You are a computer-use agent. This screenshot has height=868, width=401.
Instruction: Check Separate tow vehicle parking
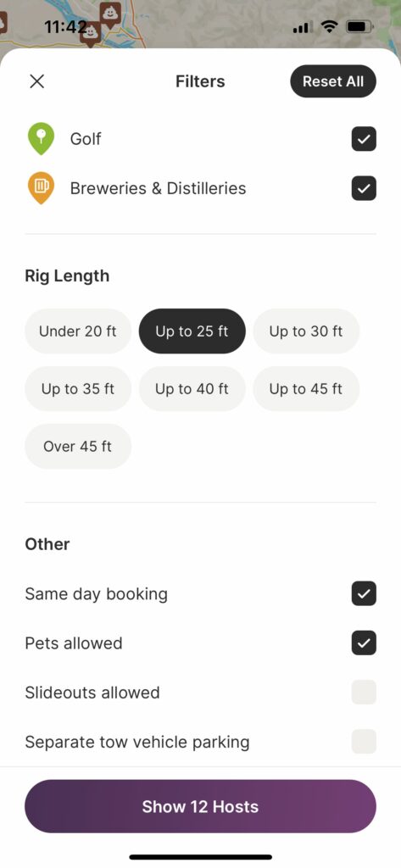[x=364, y=742]
